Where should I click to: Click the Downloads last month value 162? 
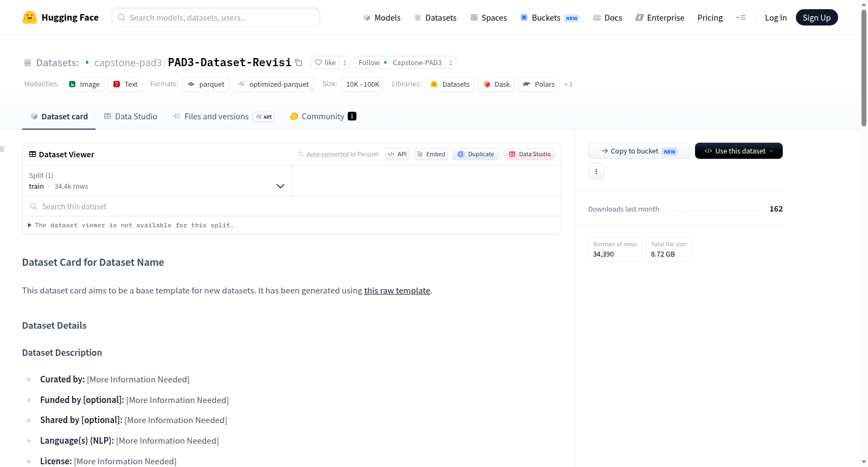[776, 209]
